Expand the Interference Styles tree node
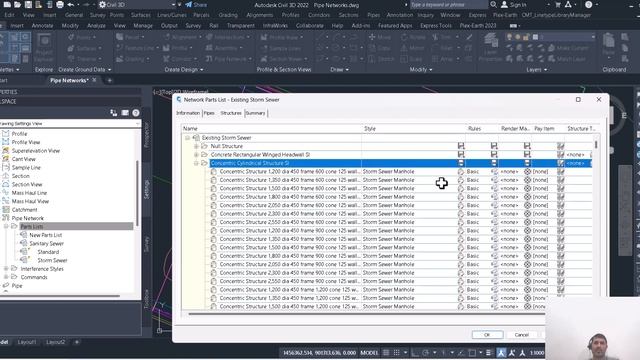640x360 pixels. tap(6, 269)
